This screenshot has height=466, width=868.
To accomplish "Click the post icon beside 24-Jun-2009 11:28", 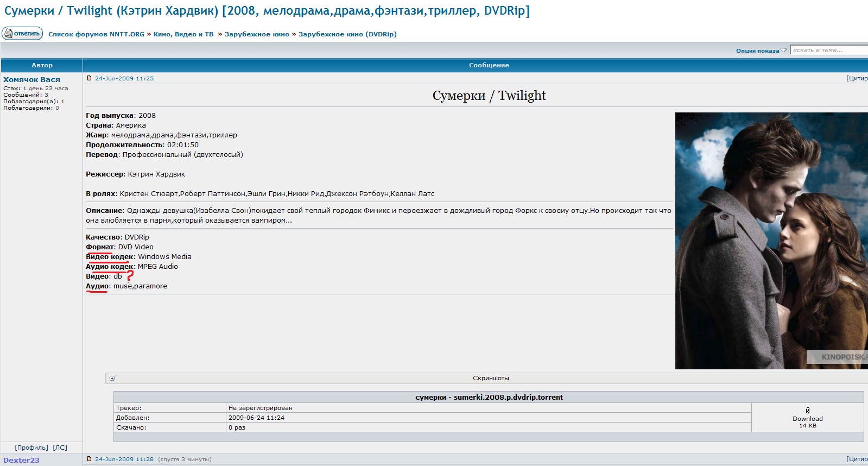I will click(x=90, y=459).
